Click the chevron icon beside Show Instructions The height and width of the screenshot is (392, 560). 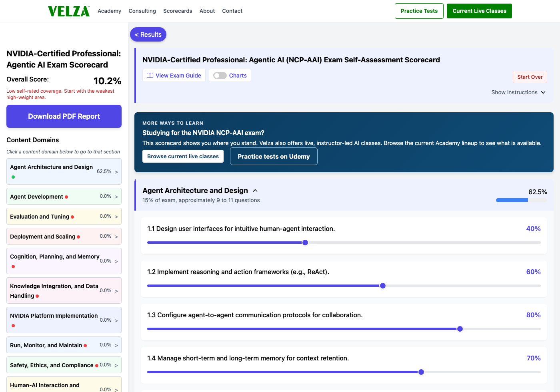(543, 92)
